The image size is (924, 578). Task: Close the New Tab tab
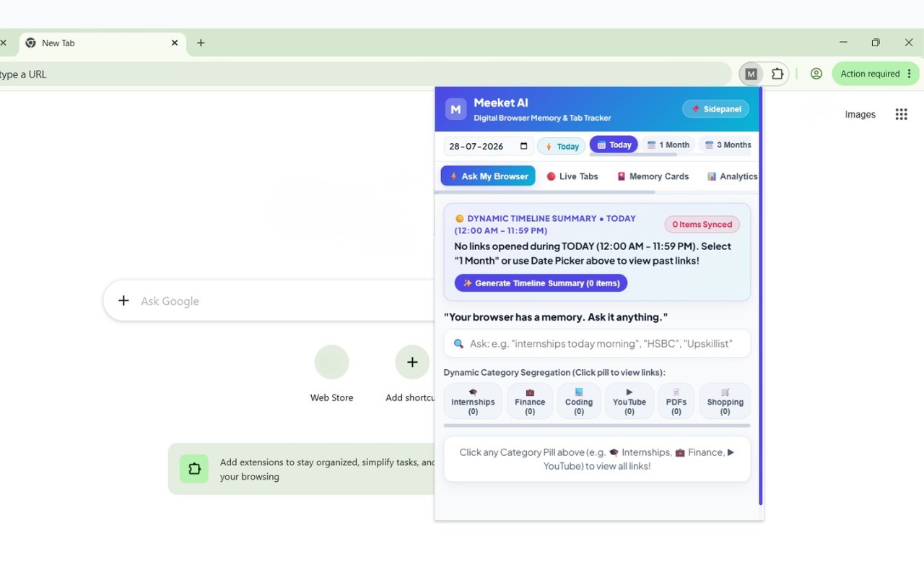coord(175,43)
